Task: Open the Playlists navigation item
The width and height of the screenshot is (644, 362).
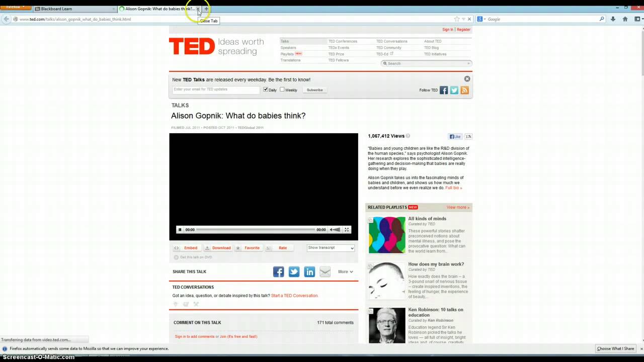Action: (287, 54)
